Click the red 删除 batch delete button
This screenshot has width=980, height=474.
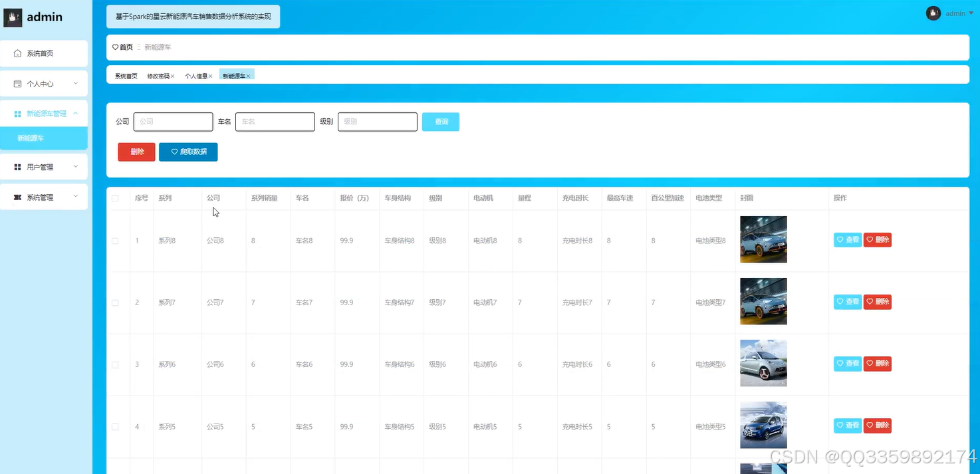point(136,152)
